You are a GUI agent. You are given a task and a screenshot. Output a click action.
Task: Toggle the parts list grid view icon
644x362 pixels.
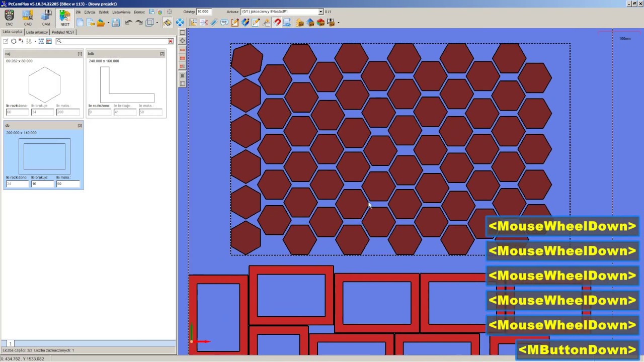click(41, 41)
